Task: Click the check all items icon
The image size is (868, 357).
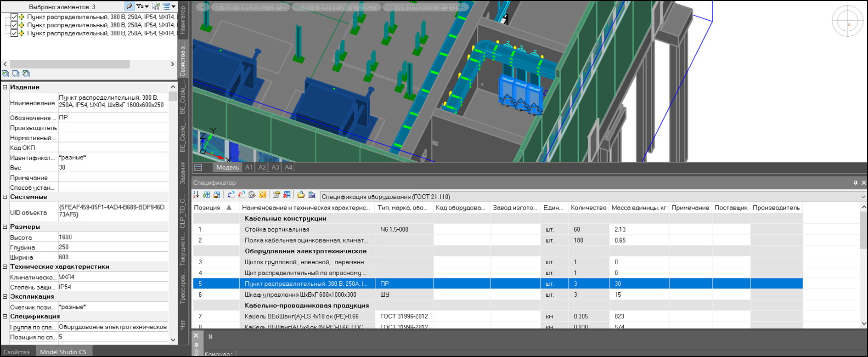Action: click(6, 74)
